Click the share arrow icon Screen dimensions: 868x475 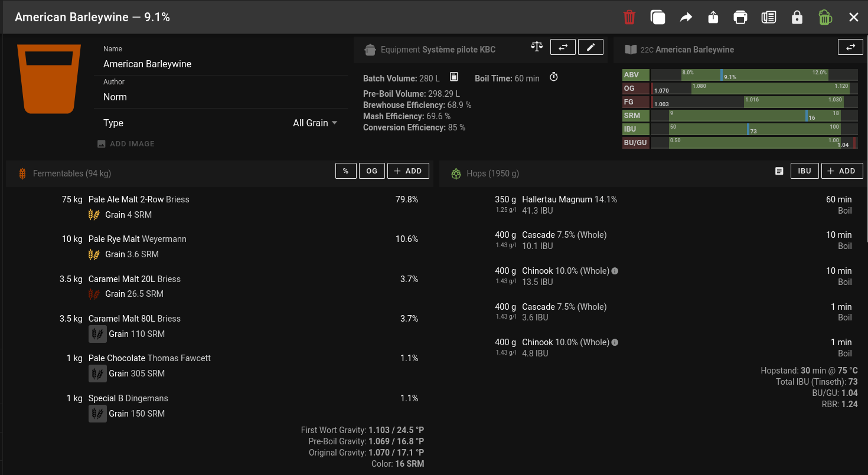click(x=686, y=17)
